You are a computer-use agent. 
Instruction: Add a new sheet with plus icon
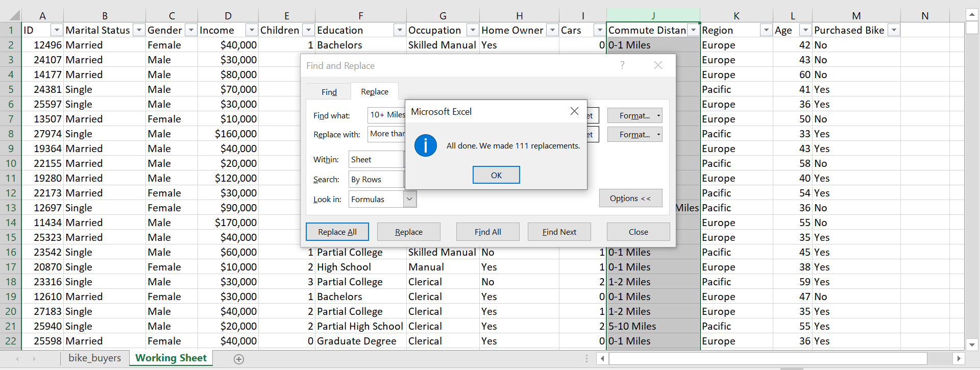238,359
